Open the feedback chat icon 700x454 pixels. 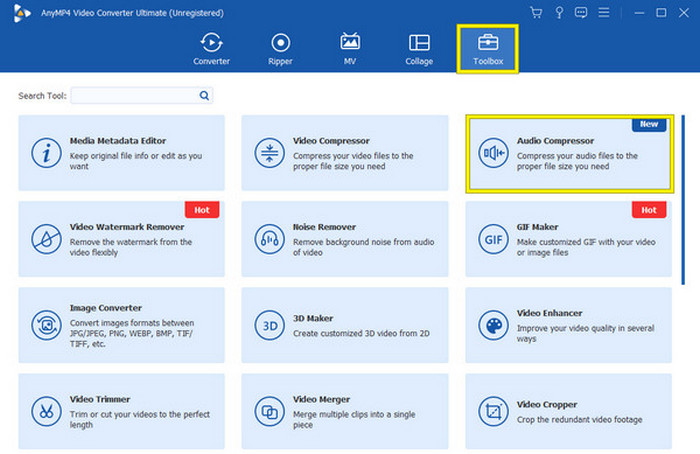click(581, 12)
